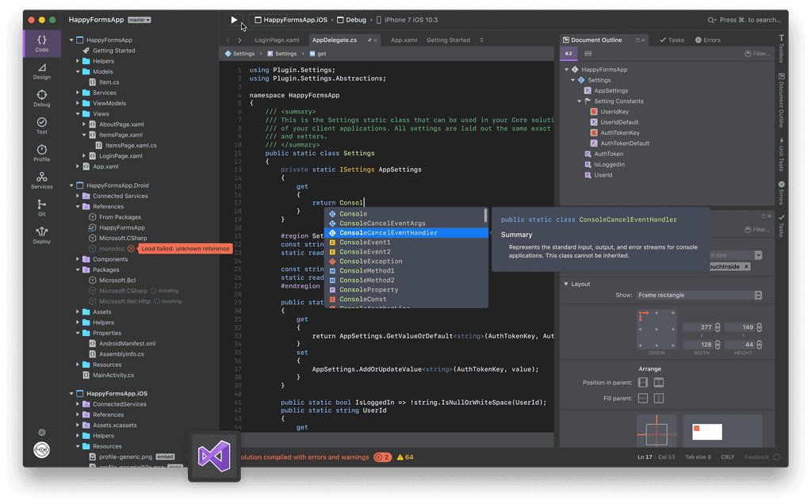The width and height of the screenshot is (812, 504).
Task: Open the Deploy sidebar section
Action: click(41, 235)
